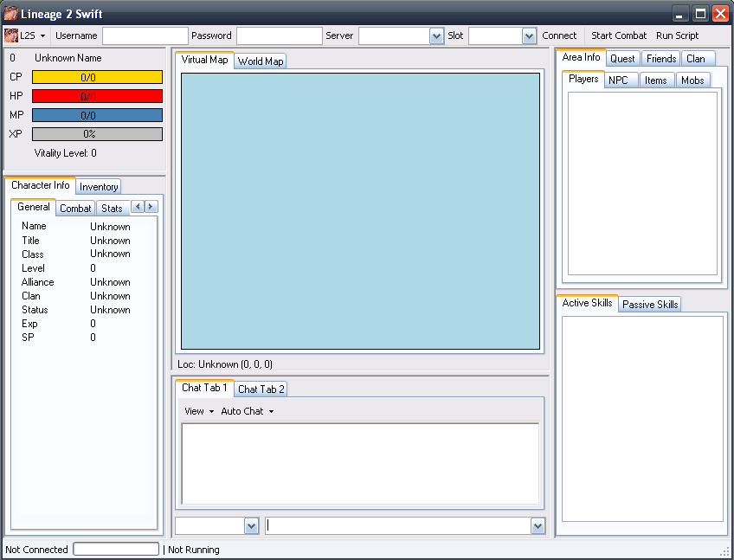Click the Username input field

[145, 35]
